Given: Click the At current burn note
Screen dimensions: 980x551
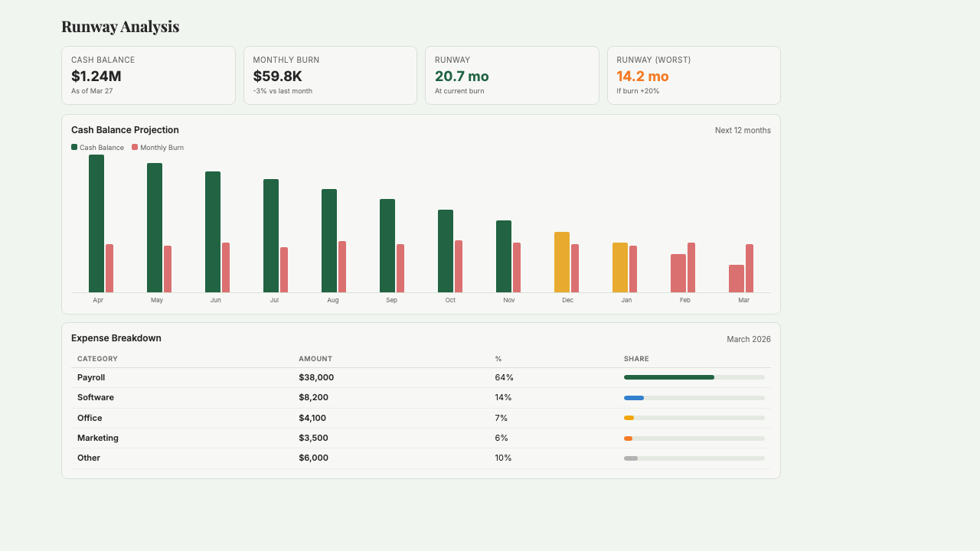Looking at the screenshot, I should 459,91.
